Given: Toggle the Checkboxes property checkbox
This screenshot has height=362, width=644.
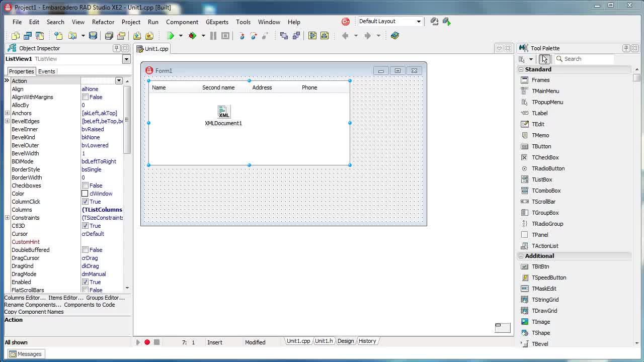Looking at the screenshot, I should 85,186.
